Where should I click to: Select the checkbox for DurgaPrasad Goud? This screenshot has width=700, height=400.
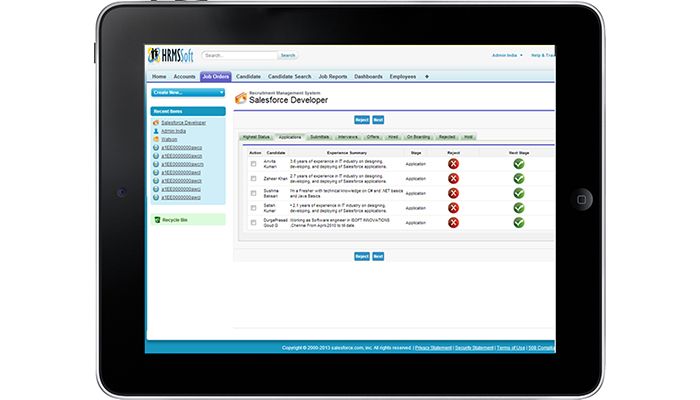click(x=254, y=223)
